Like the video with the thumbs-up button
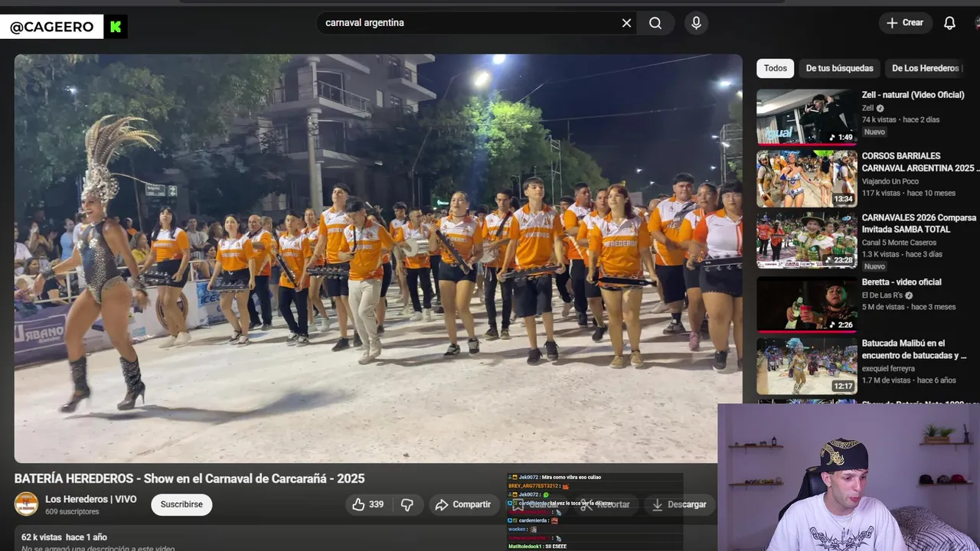The image size is (980, 551). tap(368, 504)
